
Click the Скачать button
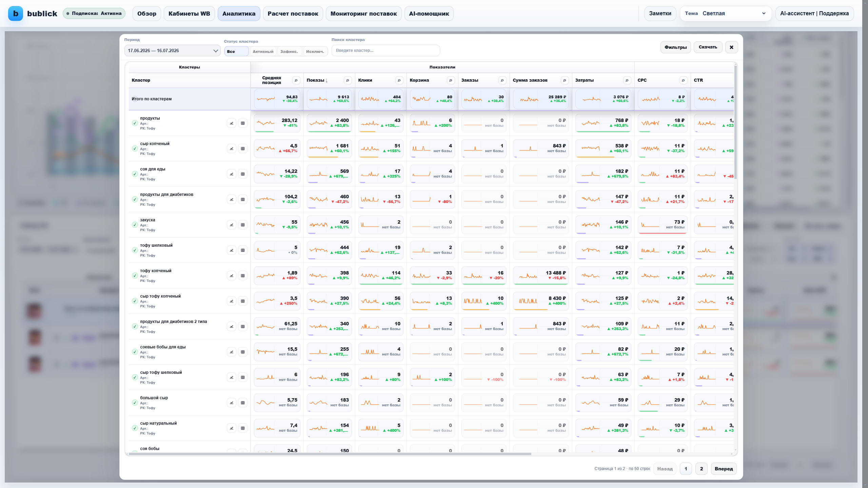point(708,47)
